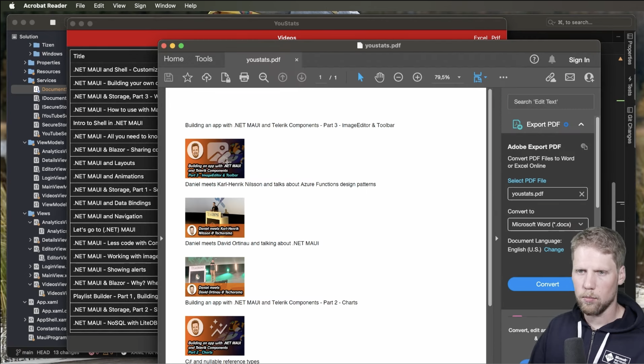Screen dimensions: 644x364
Task: Expand the AppShell.xaml node
Action: pyautogui.click(x=25, y=320)
